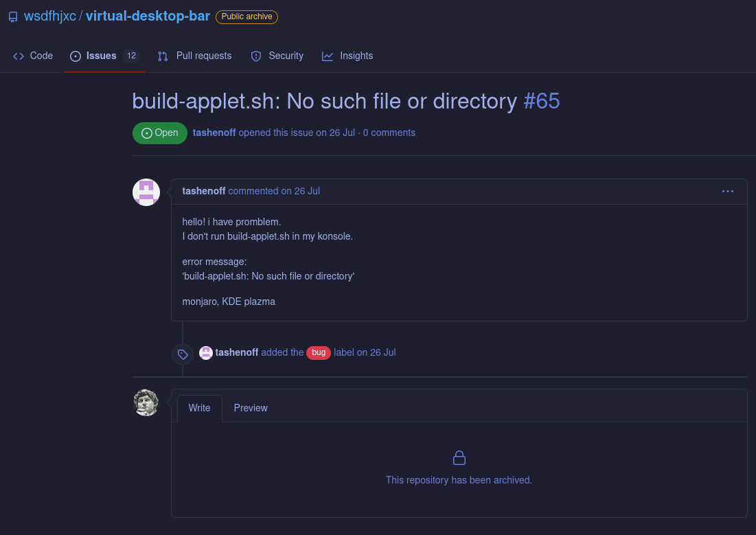Click the issue title text

(325, 102)
